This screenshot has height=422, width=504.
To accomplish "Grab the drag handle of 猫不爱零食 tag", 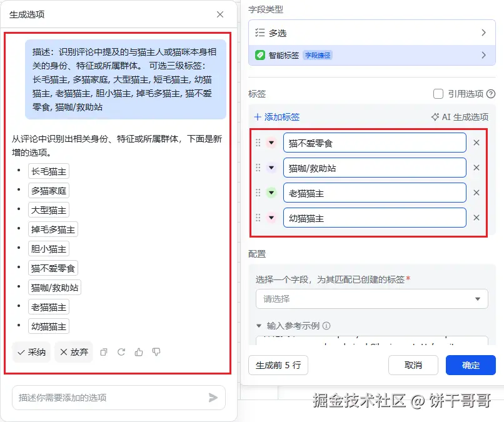I will (x=258, y=143).
